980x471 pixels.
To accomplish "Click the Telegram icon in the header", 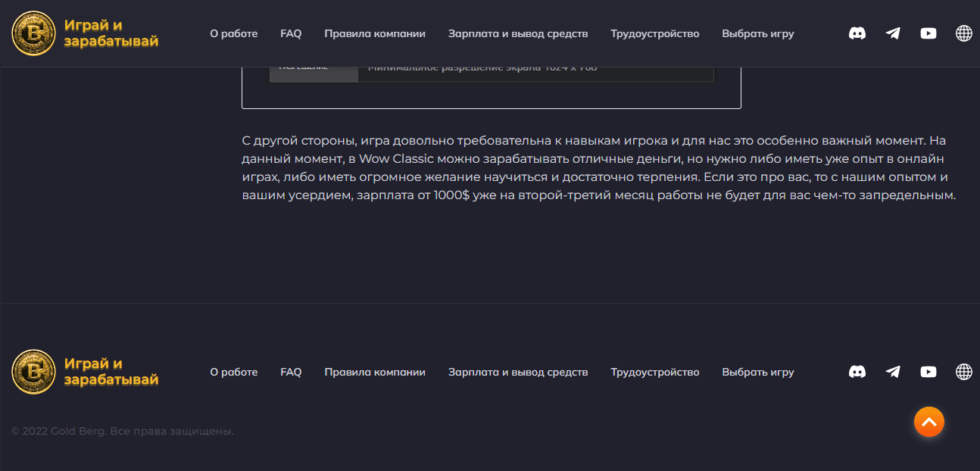I will click(x=892, y=33).
